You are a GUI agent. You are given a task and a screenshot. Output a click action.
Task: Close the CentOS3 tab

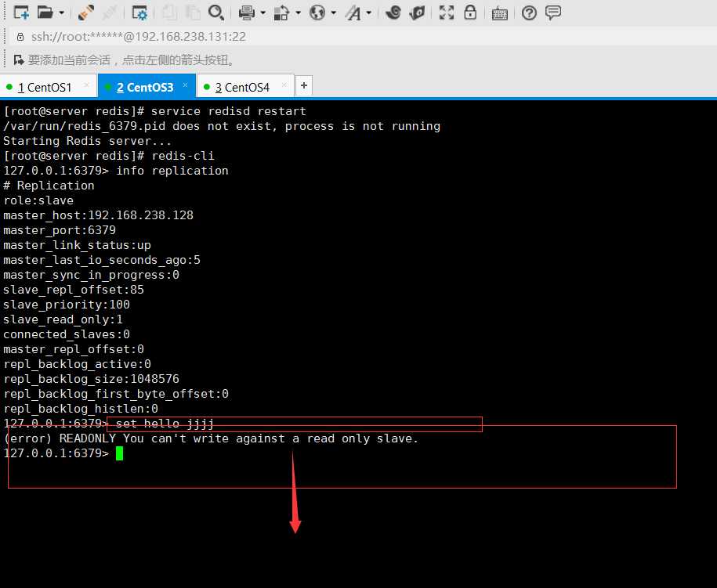coord(185,85)
